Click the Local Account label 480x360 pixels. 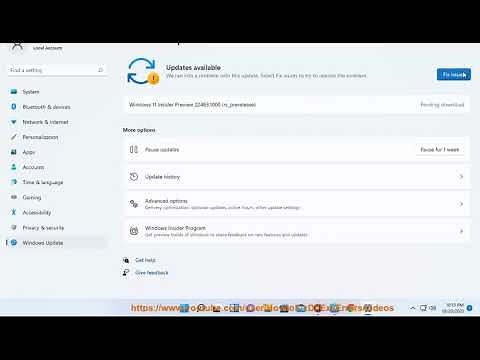(47, 48)
